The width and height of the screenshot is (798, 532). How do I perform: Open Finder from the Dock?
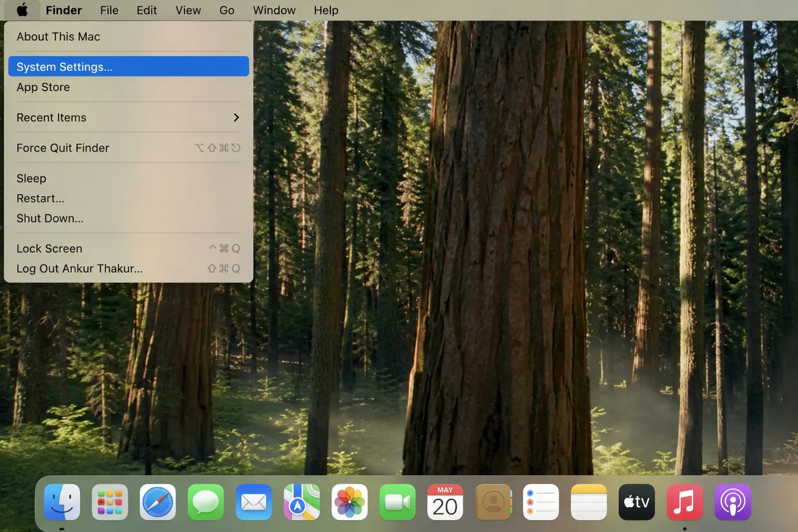[x=62, y=502]
